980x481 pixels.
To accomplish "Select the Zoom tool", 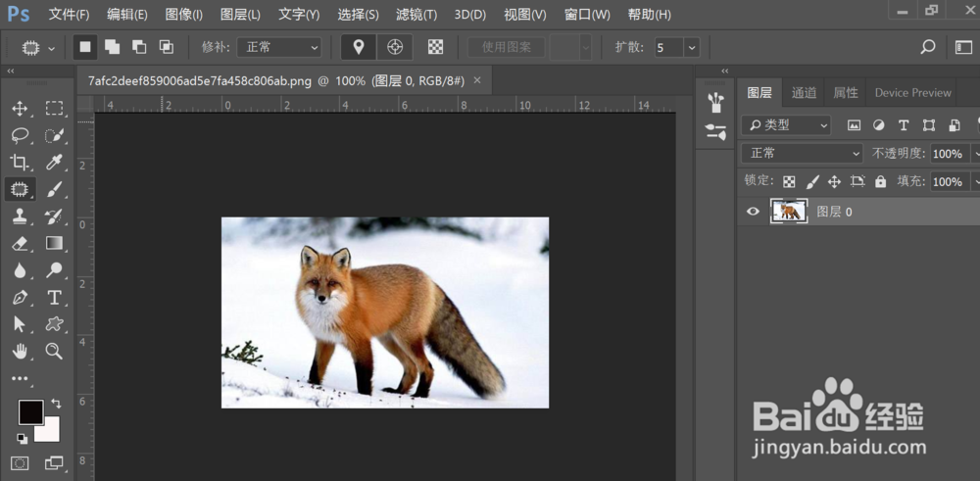I will click(x=54, y=351).
